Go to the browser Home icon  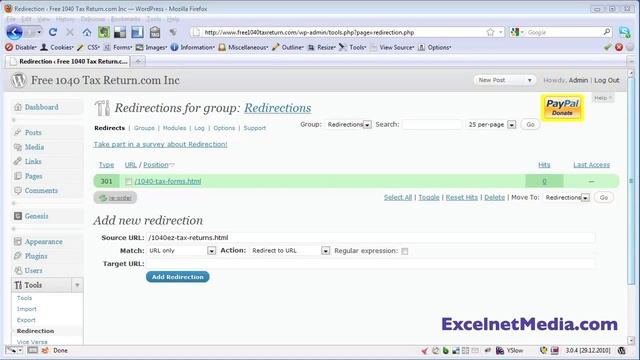(87, 32)
